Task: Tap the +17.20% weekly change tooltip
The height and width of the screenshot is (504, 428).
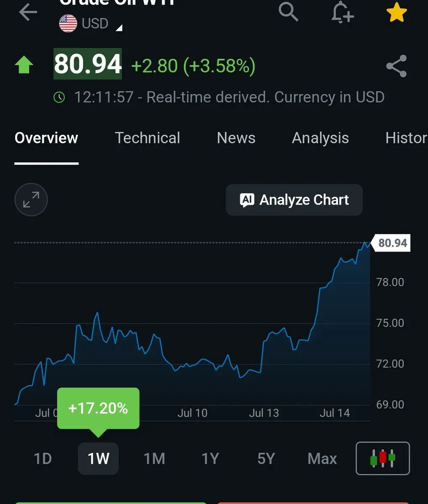Action: (98, 408)
